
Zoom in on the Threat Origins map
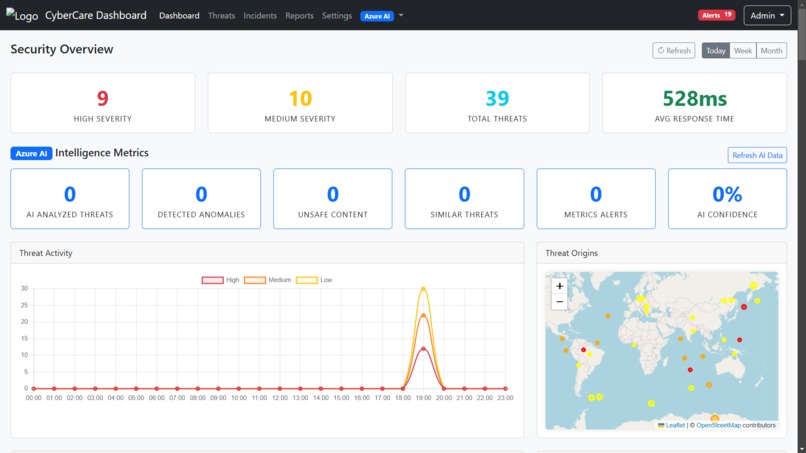559,286
